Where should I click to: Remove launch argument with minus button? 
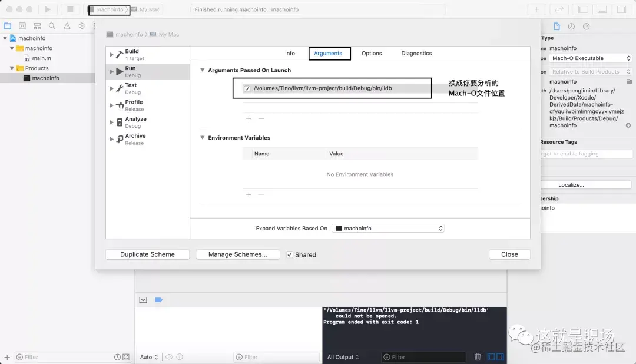(x=261, y=118)
